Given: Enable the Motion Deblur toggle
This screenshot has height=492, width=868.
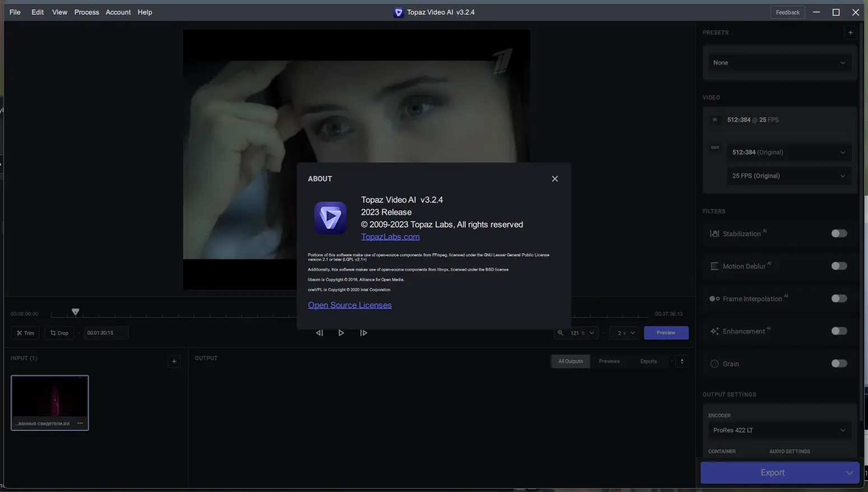Looking at the screenshot, I should click(x=839, y=266).
